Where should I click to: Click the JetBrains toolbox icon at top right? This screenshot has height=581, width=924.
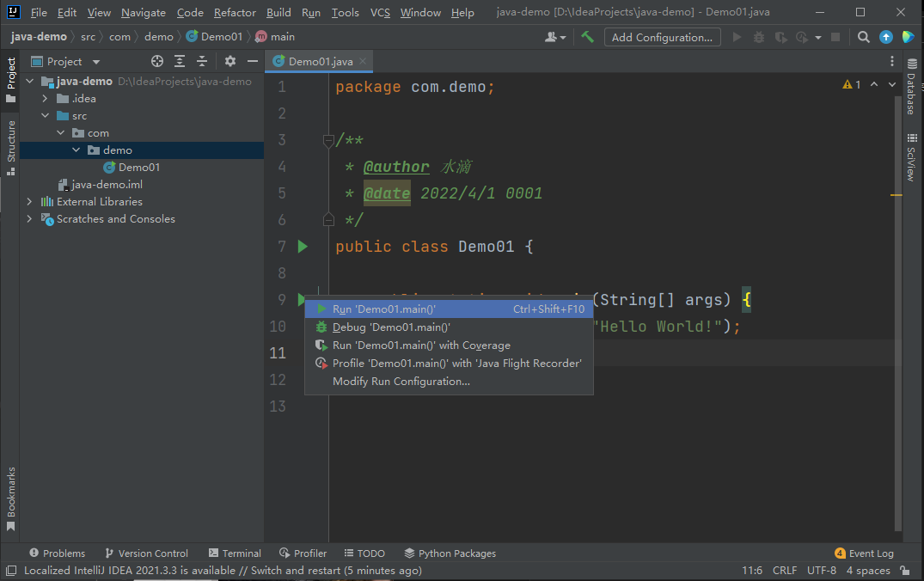[x=908, y=37]
